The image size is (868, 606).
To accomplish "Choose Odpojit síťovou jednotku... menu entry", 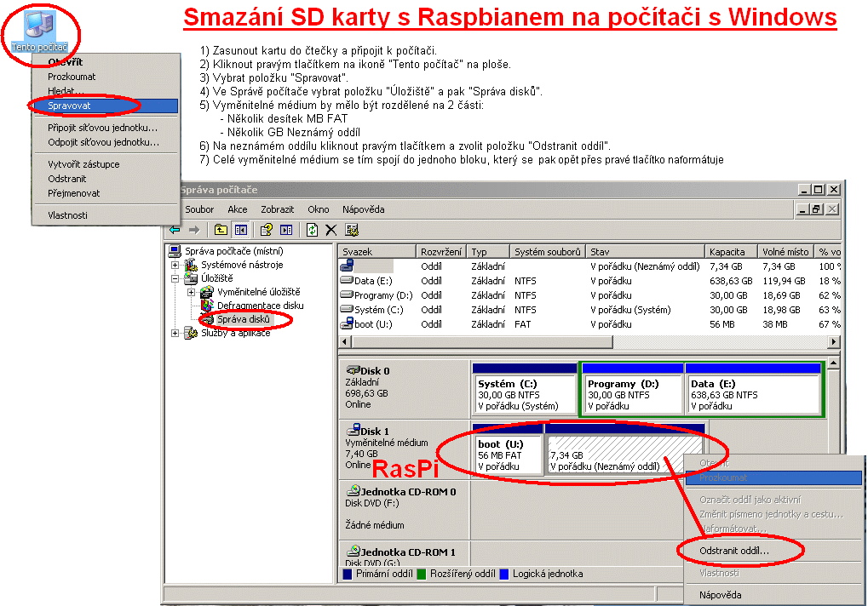I will pos(105,142).
